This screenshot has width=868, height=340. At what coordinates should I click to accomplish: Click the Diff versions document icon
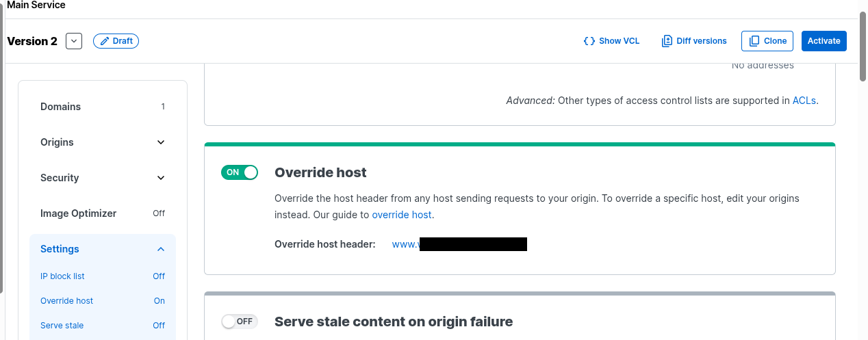667,41
